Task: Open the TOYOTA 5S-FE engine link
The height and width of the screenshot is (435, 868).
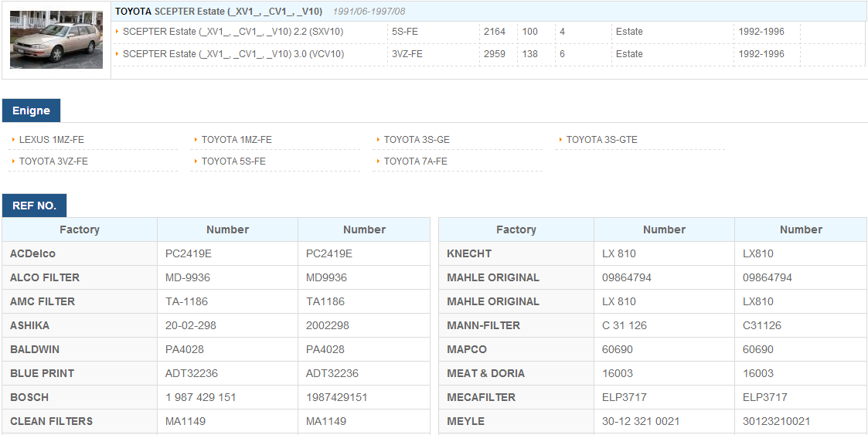Action: (233, 161)
